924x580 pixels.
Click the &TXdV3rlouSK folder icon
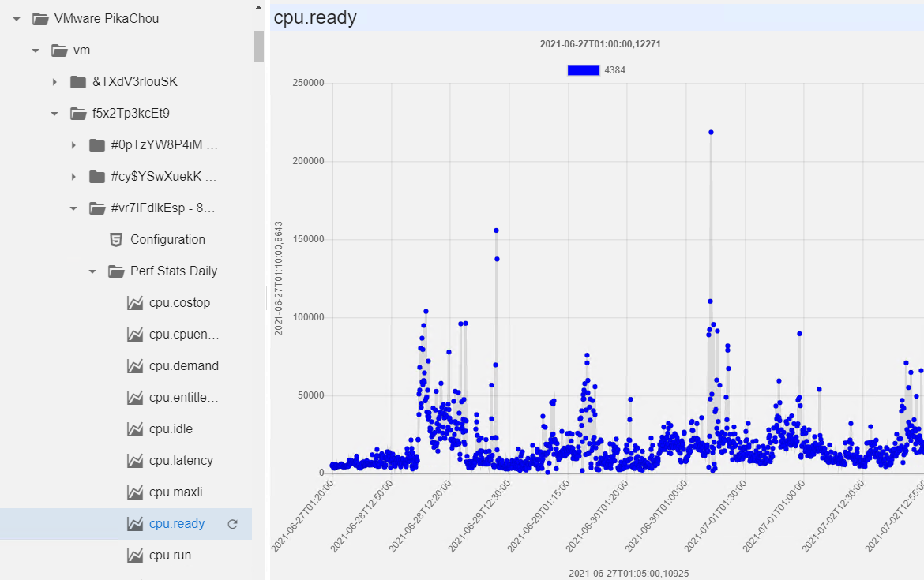78,82
